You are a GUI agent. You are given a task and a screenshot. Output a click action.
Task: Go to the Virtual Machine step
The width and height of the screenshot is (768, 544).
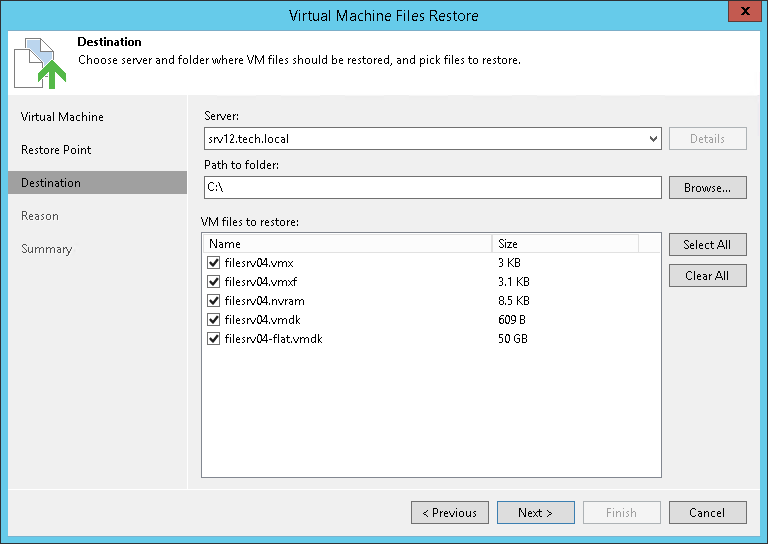point(62,117)
